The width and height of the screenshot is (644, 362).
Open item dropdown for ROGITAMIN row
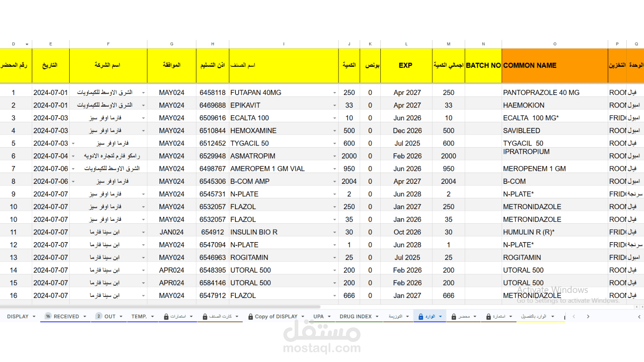coord(334,258)
